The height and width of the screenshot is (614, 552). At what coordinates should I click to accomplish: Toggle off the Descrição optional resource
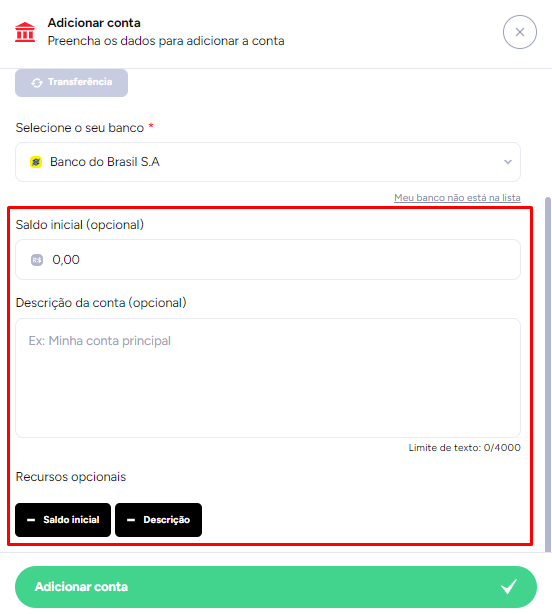[159, 520]
